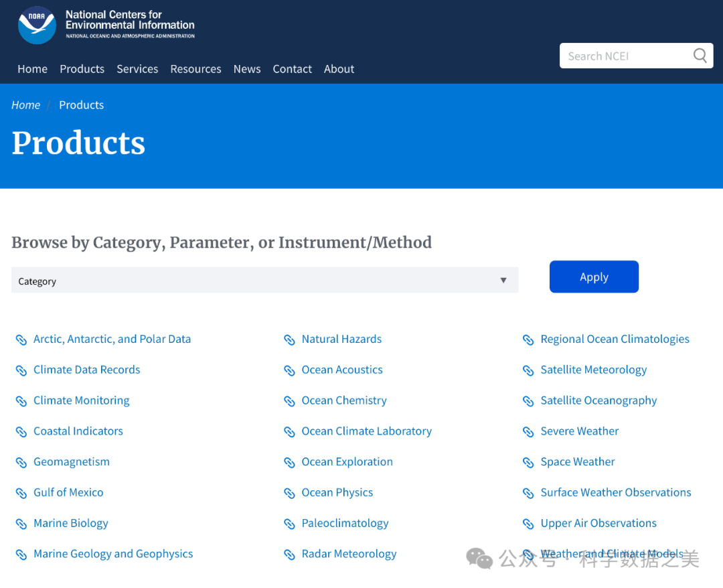Open the Category dropdown menu

264,281
